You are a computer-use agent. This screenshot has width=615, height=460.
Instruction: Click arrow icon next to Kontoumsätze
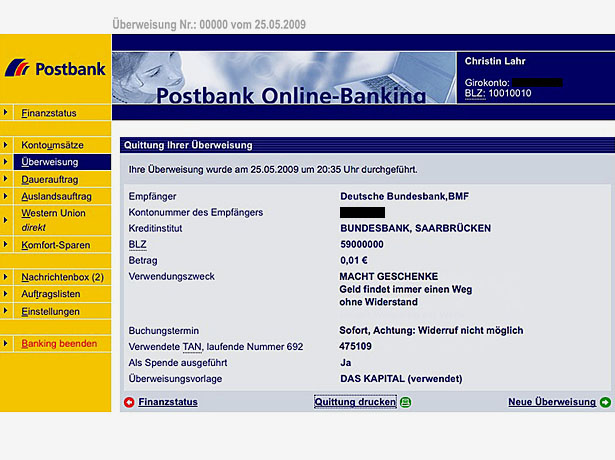click(7, 145)
